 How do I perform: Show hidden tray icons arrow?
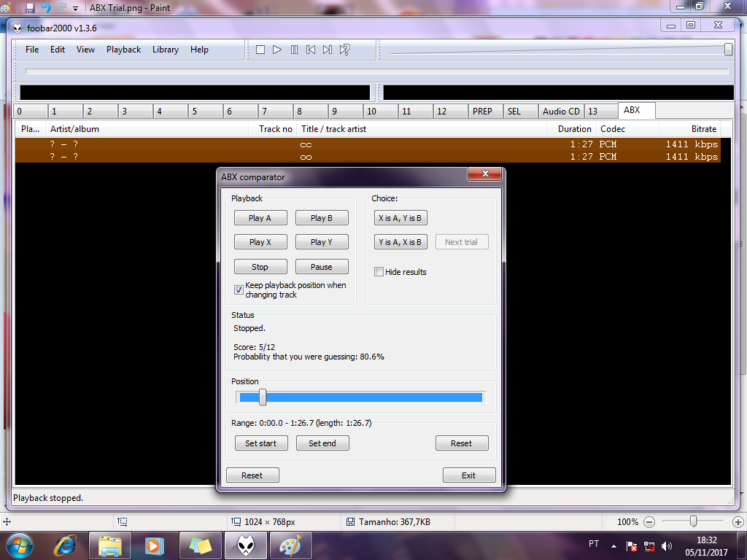point(614,546)
